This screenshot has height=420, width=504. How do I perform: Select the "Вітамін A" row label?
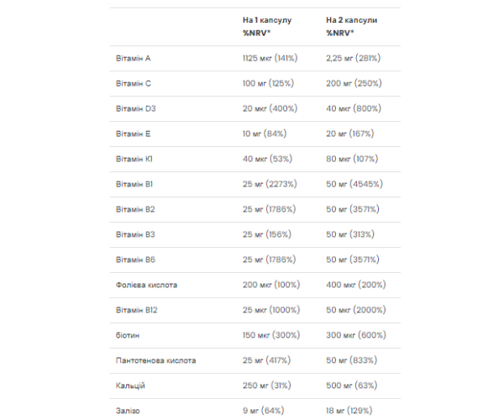(133, 59)
